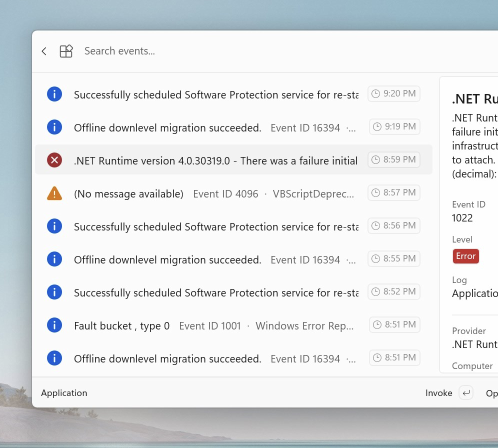Click the .NET Ru heading in details pane

pos(475,99)
